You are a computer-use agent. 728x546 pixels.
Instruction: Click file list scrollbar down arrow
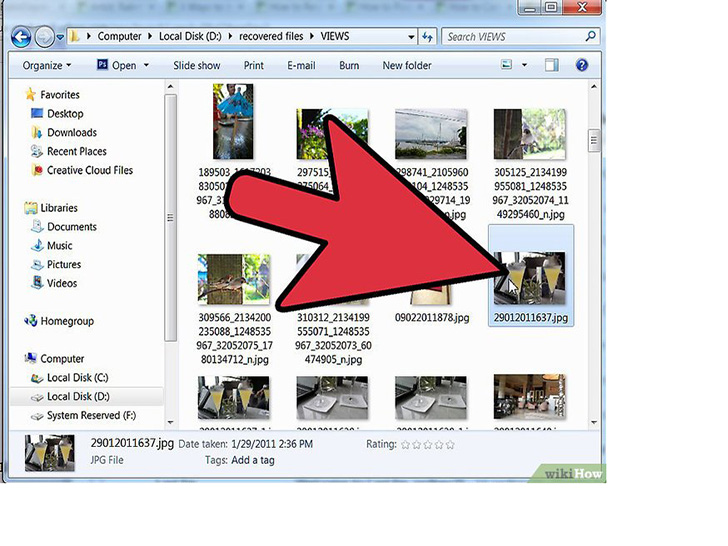pyautogui.click(x=594, y=422)
